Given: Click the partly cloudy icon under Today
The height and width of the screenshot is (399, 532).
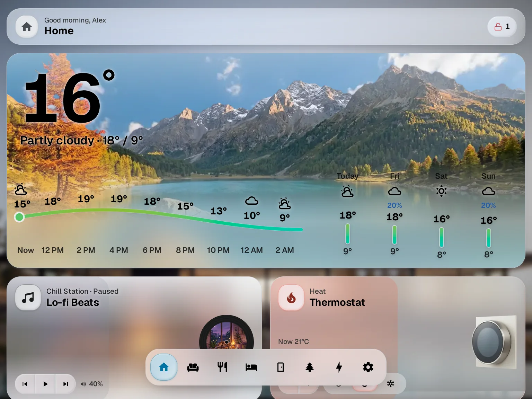Looking at the screenshot, I should 347,191.
